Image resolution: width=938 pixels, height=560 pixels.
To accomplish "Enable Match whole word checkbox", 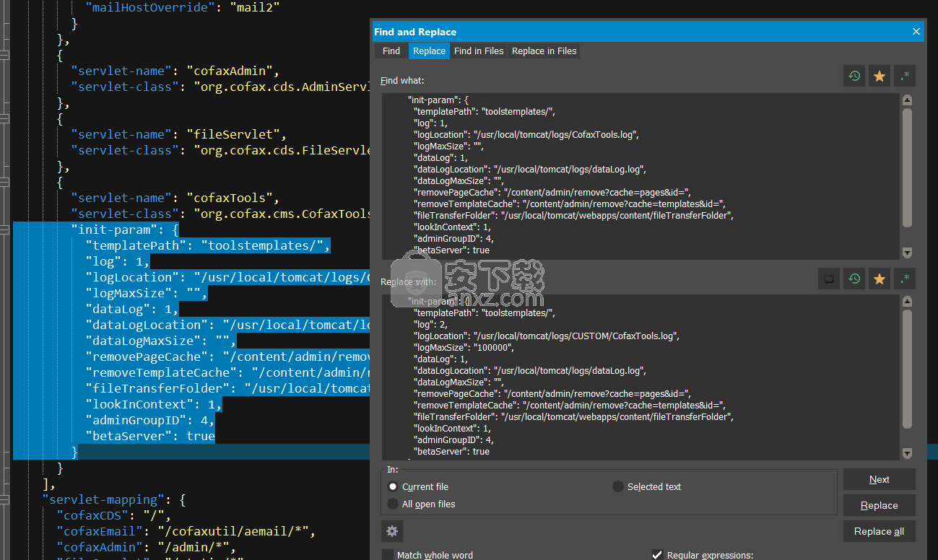I will tap(388, 555).
